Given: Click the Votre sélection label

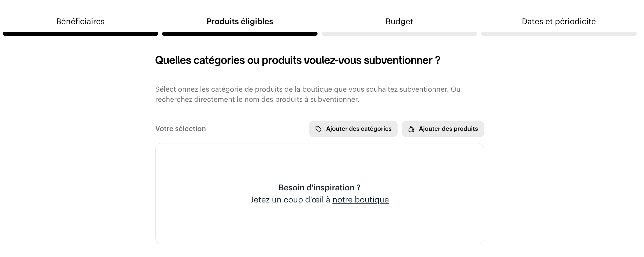Looking at the screenshot, I should pyautogui.click(x=180, y=128).
